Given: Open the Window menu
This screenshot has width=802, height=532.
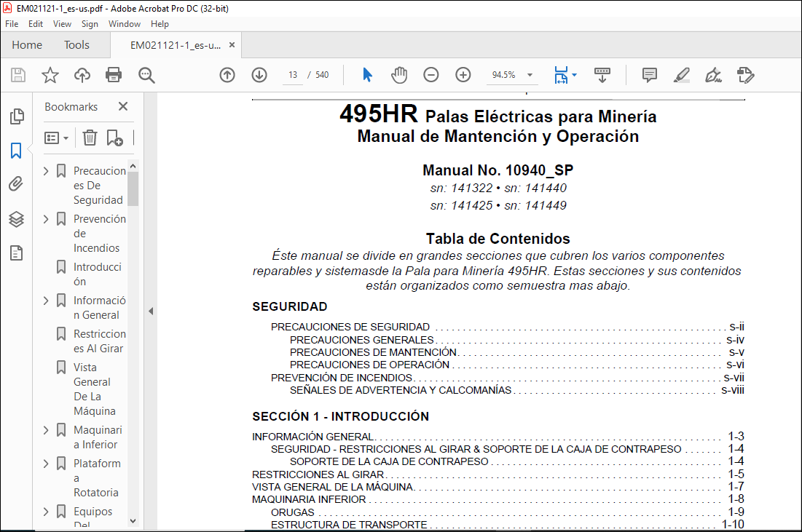Looking at the screenshot, I should (x=125, y=24).
